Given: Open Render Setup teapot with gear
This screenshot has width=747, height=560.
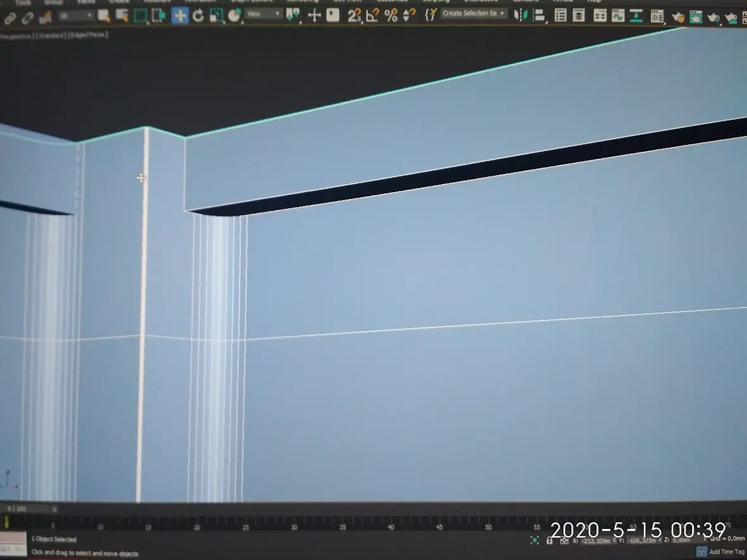Looking at the screenshot, I should 677,18.
